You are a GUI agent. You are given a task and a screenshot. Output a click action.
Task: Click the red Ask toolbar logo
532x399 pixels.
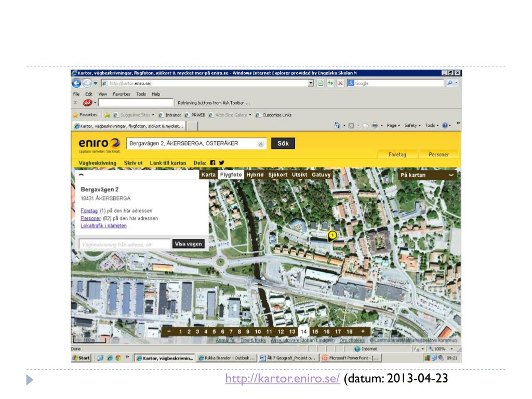[87, 102]
